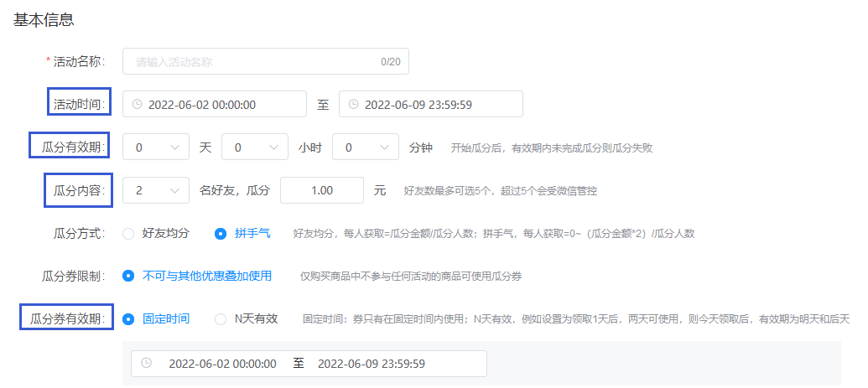This screenshot has height=388, width=868.
Task: Expand the 小时 (hours) dropdown
Action: pos(255,147)
